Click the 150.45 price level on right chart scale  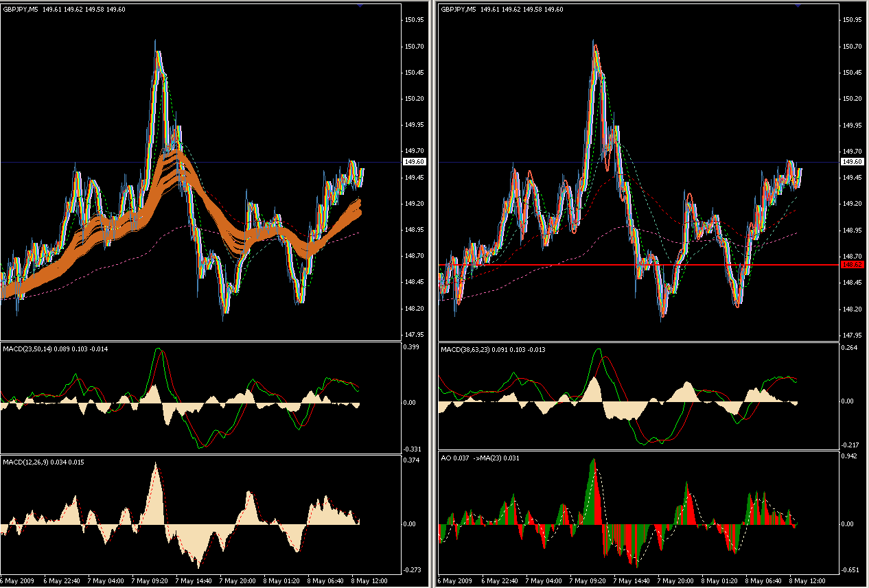(x=853, y=73)
